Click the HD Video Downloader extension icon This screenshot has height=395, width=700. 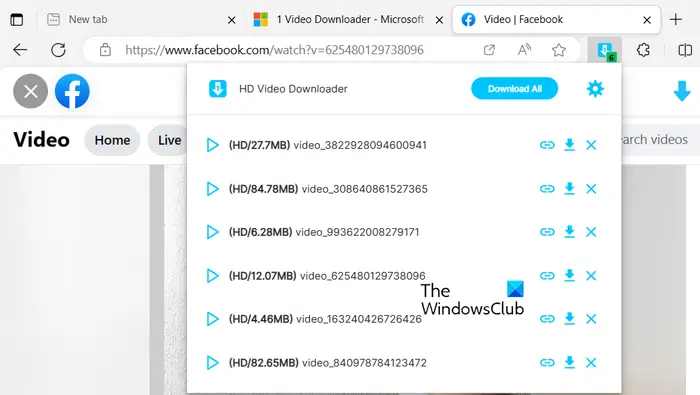(x=605, y=50)
